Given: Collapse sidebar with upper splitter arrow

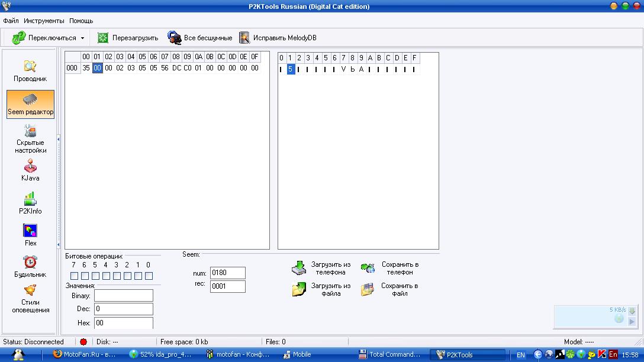Looking at the screenshot, I should tap(59, 140).
